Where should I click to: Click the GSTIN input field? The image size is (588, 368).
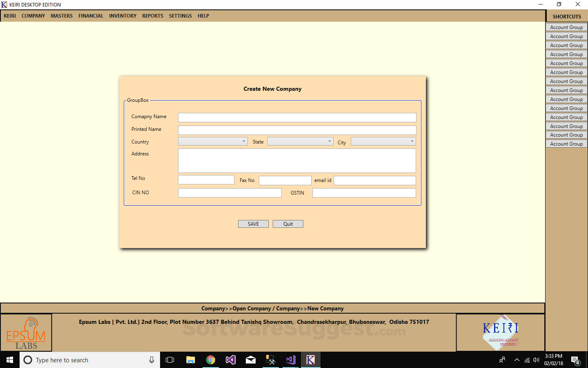click(364, 193)
